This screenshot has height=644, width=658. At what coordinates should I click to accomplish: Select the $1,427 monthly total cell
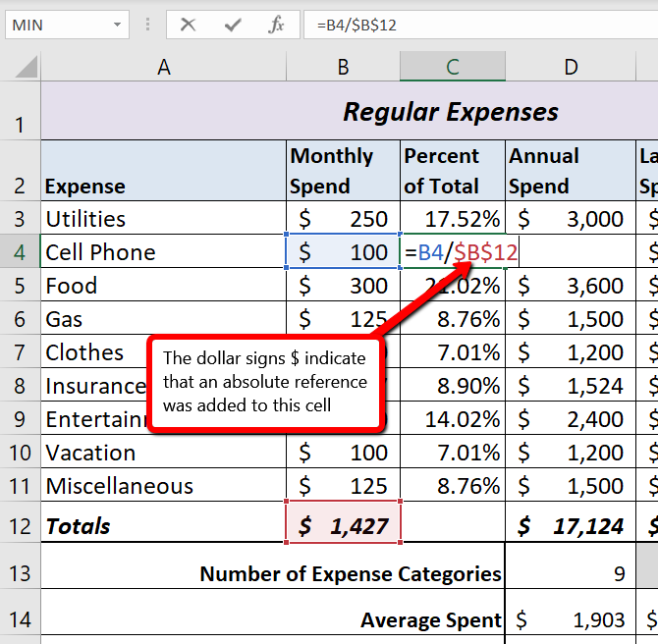point(344,522)
